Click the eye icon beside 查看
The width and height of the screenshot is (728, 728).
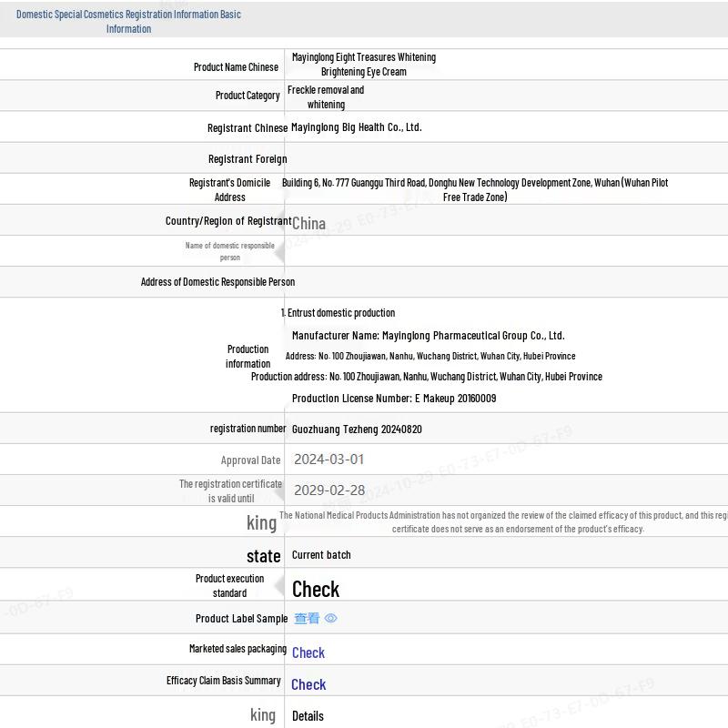click(331, 619)
